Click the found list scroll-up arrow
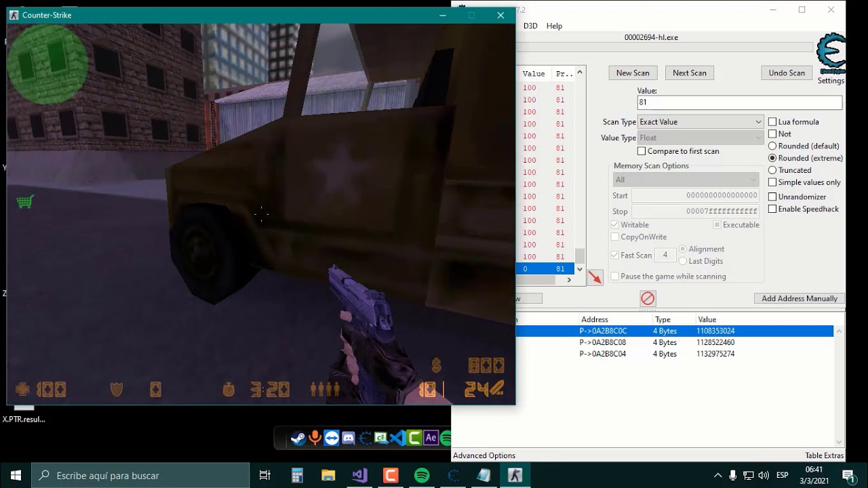The height and width of the screenshot is (488, 868). pos(580,72)
